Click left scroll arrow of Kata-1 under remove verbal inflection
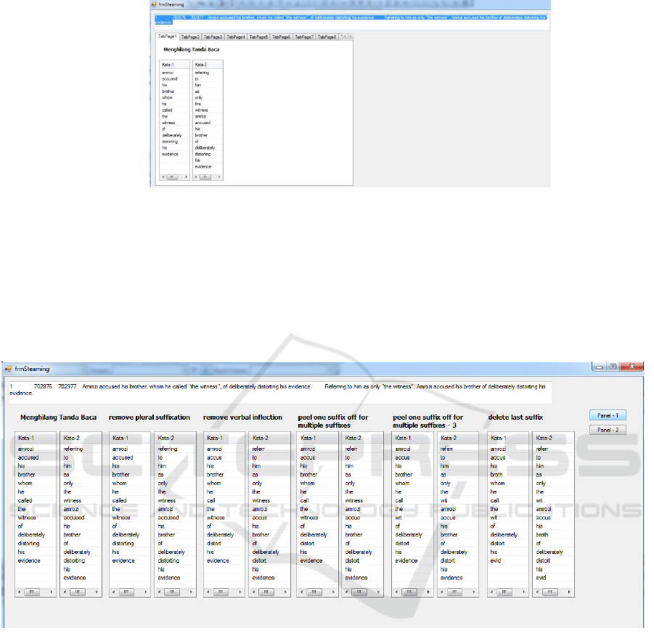This screenshot has width=654, height=644. pyautogui.click(x=209, y=592)
